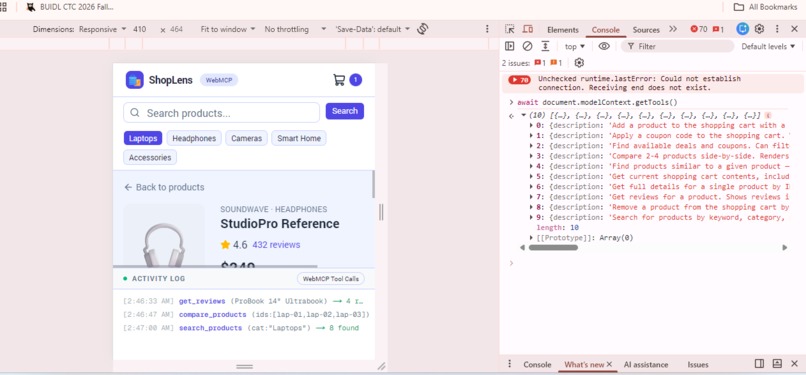Show more DevTools tabs via the chevrons
806x375 pixels.
point(673,29)
